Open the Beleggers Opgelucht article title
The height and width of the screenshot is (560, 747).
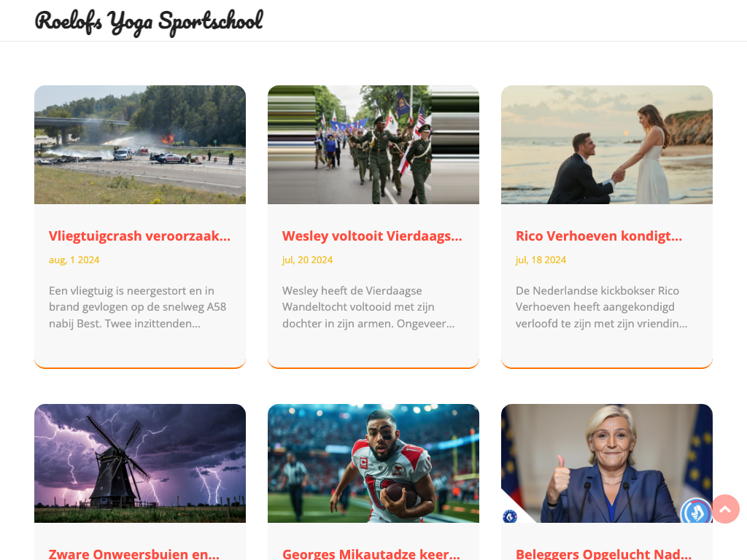[x=603, y=554]
